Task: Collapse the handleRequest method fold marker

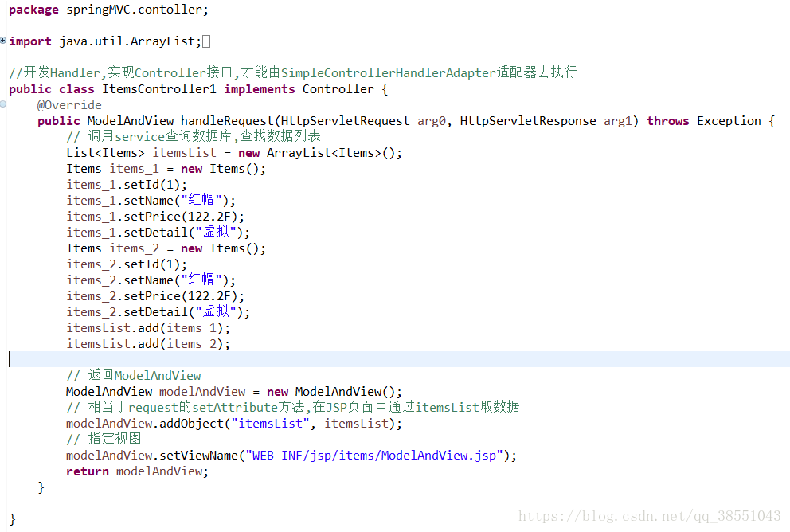Action: 3,104
